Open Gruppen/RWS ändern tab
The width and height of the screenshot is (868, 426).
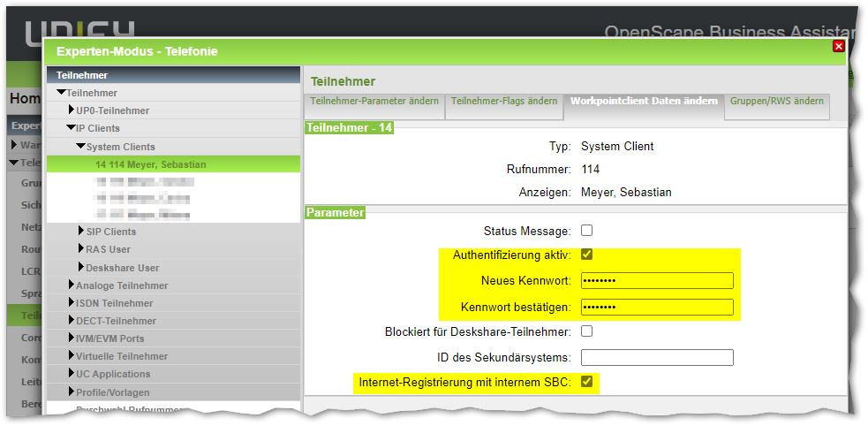pyautogui.click(x=777, y=102)
